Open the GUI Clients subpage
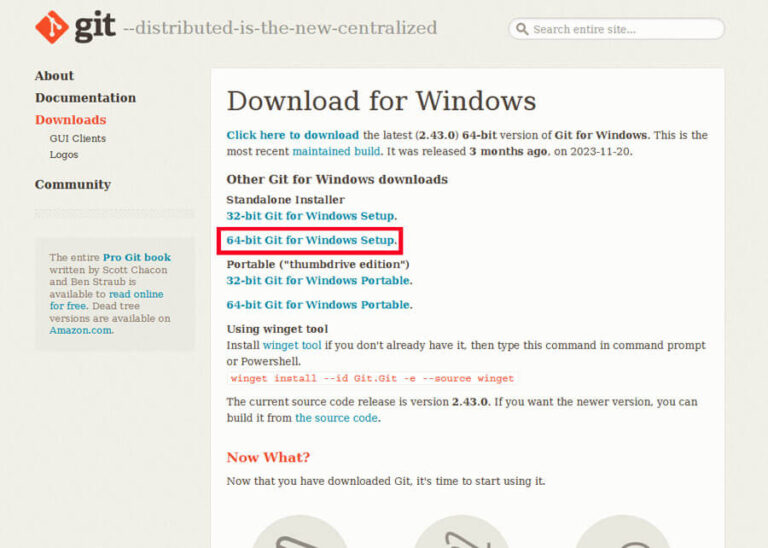This screenshot has width=768, height=548. (x=77, y=139)
